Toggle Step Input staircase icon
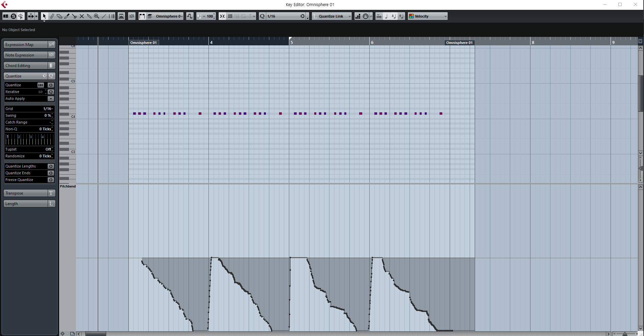 pos(358,16)
